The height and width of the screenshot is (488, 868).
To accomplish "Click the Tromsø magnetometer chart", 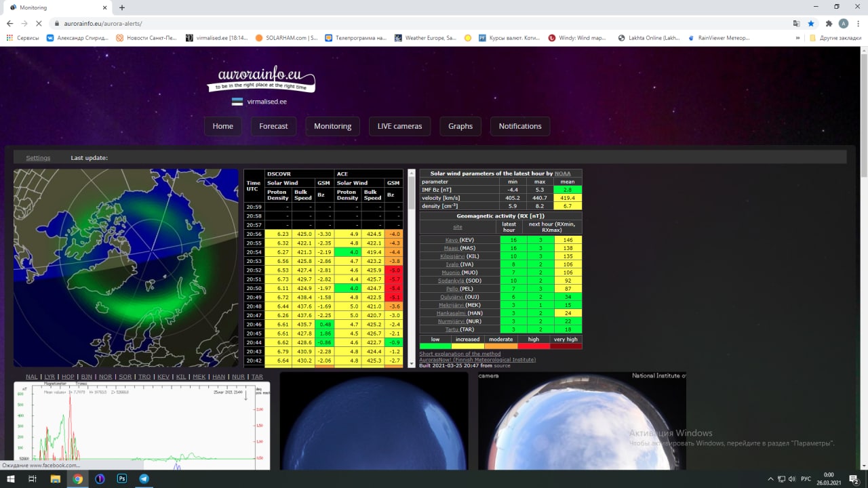I will [142, 426].
